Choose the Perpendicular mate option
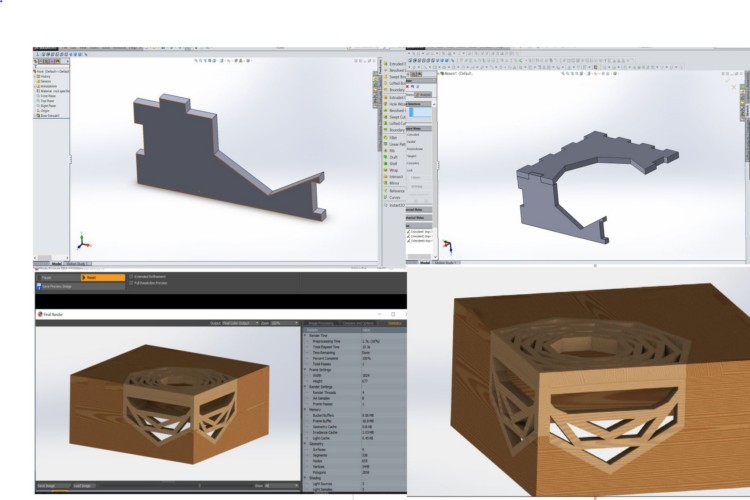This screenshot has width=750, height=500. tap(415, 149)
